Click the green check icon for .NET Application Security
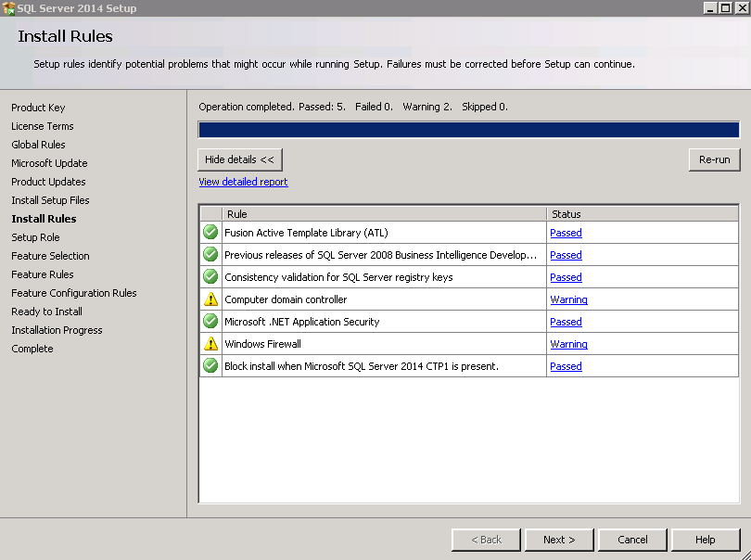Viewport: 751px width, 560px height. point(210,321)
